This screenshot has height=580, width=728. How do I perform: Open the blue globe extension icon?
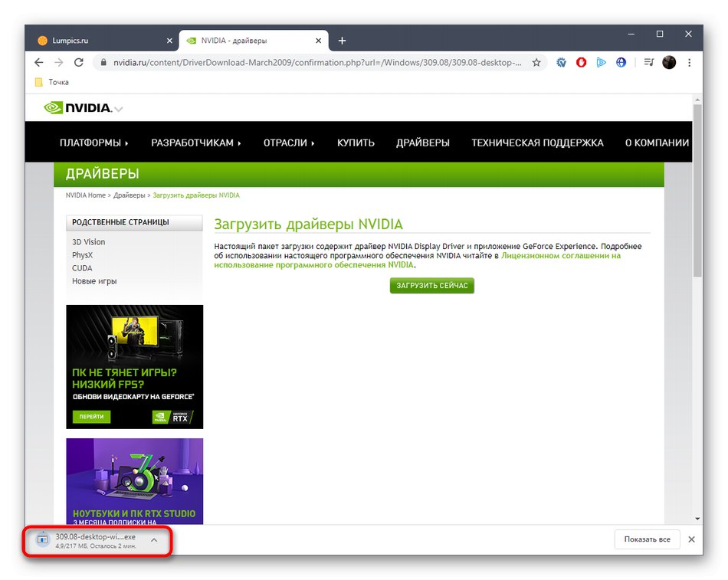pyautogui.click(x=621, y=62)
